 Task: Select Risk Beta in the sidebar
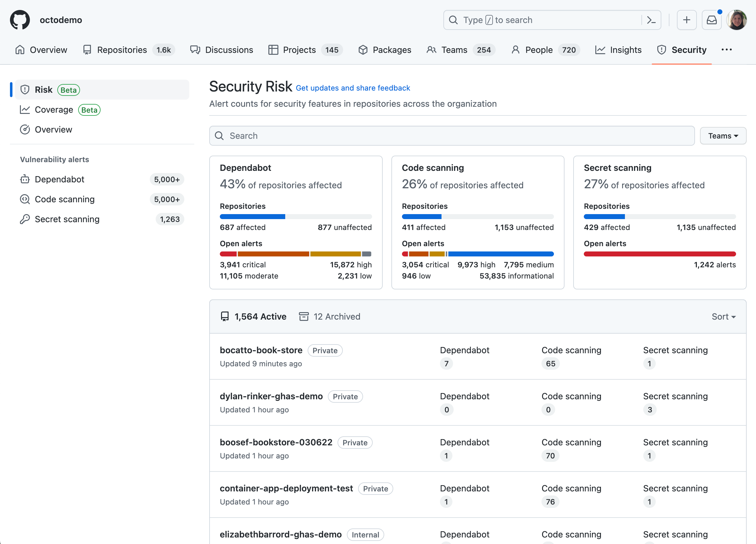102,90
